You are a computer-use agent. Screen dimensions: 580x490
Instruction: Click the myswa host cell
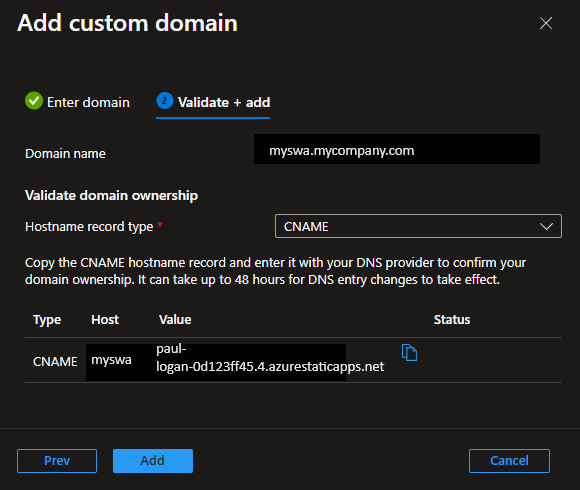point(111,360)
